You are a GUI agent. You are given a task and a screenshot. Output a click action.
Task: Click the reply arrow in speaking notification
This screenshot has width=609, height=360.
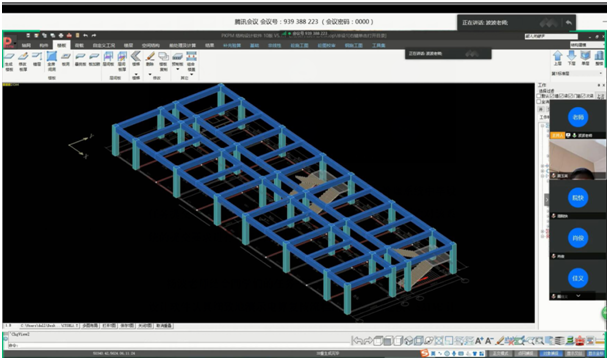(569, 23)
